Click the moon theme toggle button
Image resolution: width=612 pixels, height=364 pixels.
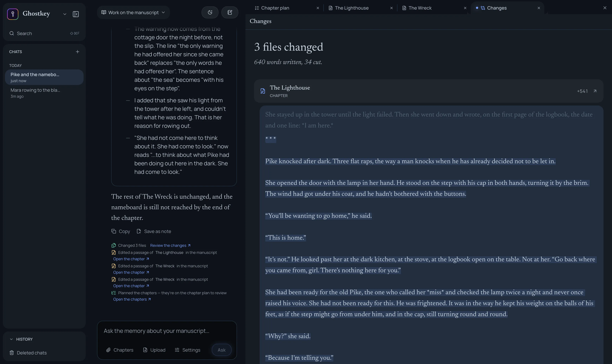210,12
